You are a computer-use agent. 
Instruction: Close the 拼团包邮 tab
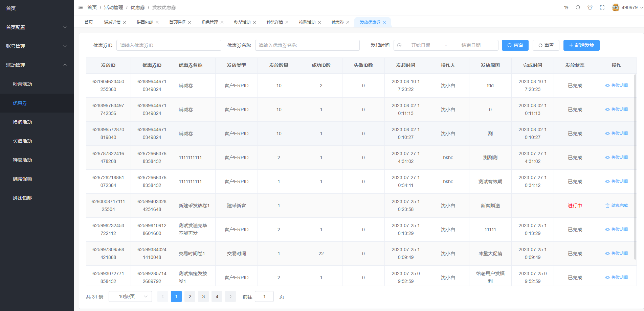pos(157,22)
